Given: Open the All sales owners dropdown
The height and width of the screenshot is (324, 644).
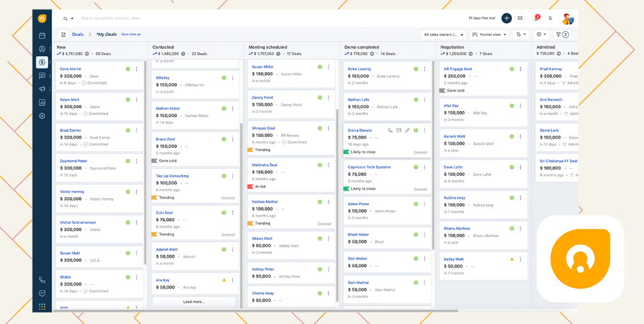Looking at the screenshot, I should 444,35.
